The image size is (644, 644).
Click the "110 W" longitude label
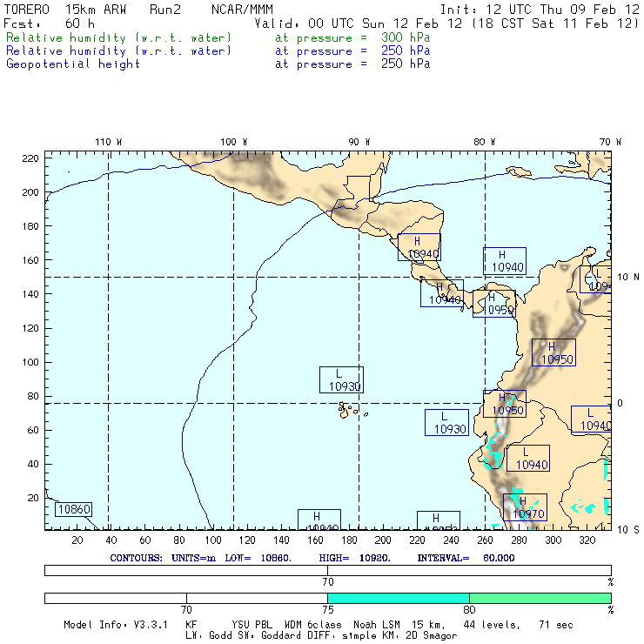pyautogui.click(x=109, y=142)
